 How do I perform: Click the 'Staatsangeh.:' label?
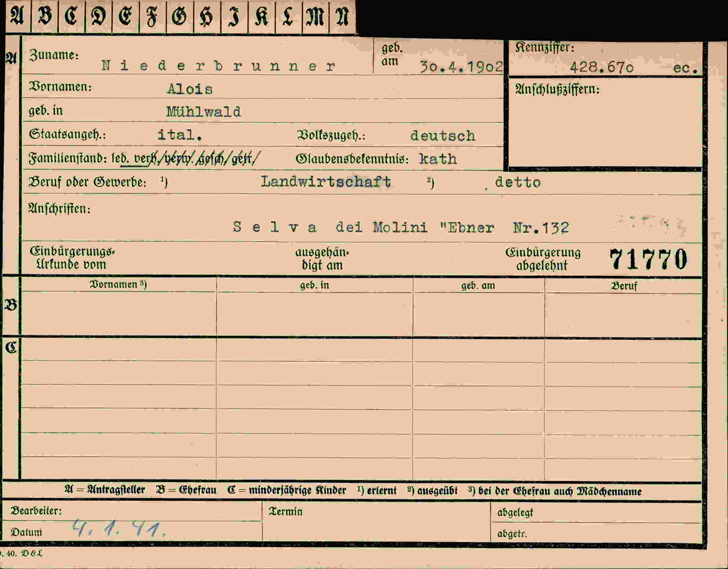67,134
